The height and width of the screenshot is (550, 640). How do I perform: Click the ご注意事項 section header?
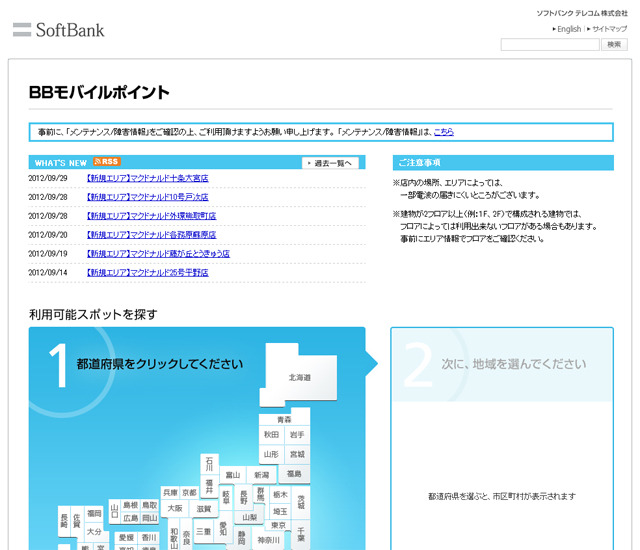point(419,162)
